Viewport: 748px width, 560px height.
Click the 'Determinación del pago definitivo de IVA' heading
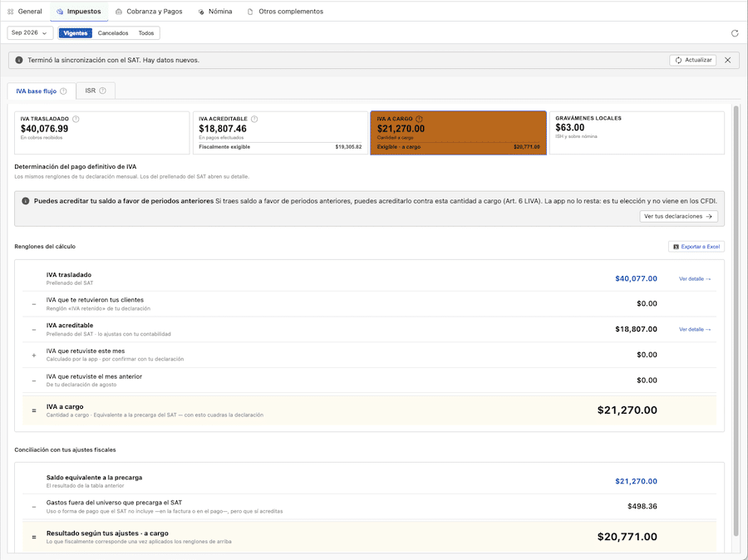click(x=76, y=167)
